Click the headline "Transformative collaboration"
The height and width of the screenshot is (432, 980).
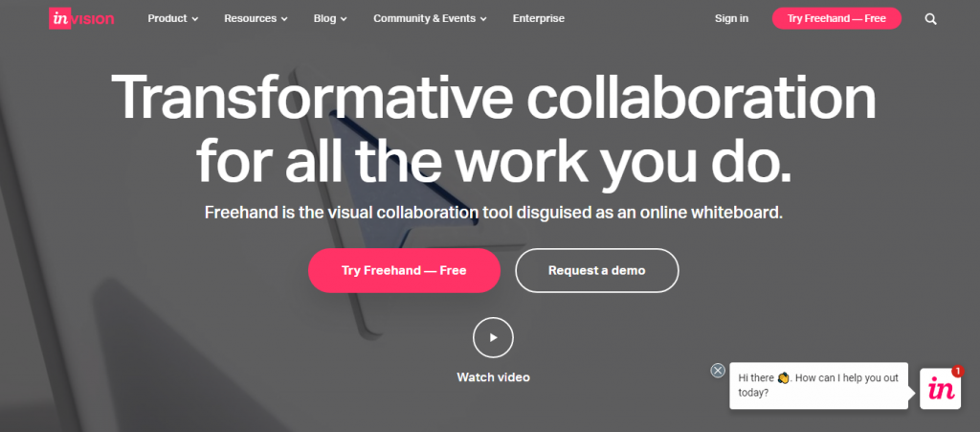coord(493,98)
